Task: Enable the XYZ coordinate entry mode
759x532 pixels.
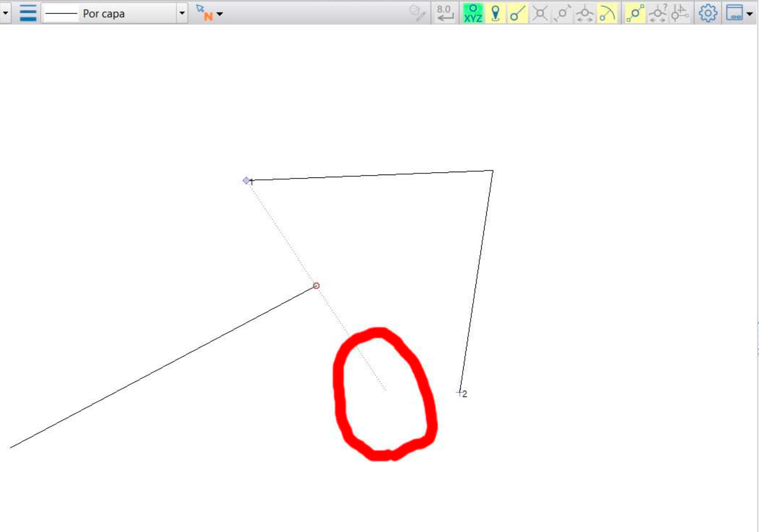Action: pyautogui.click(x=473, y=14)
